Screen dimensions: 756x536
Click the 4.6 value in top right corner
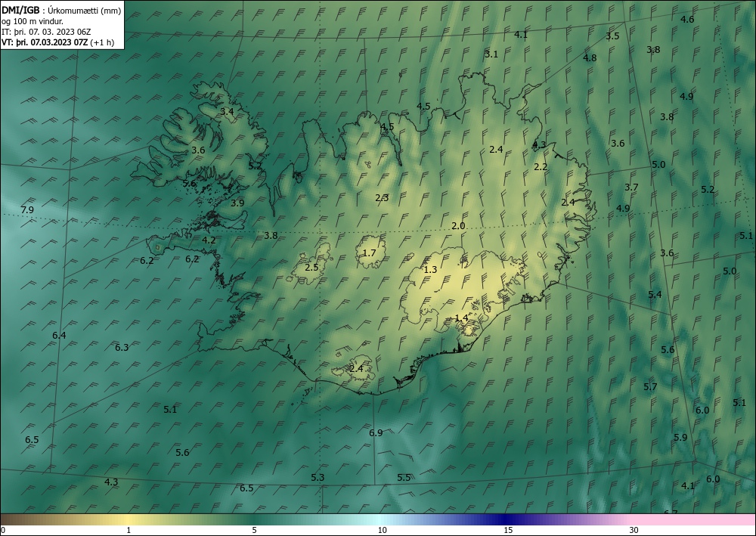coord(687,20)
